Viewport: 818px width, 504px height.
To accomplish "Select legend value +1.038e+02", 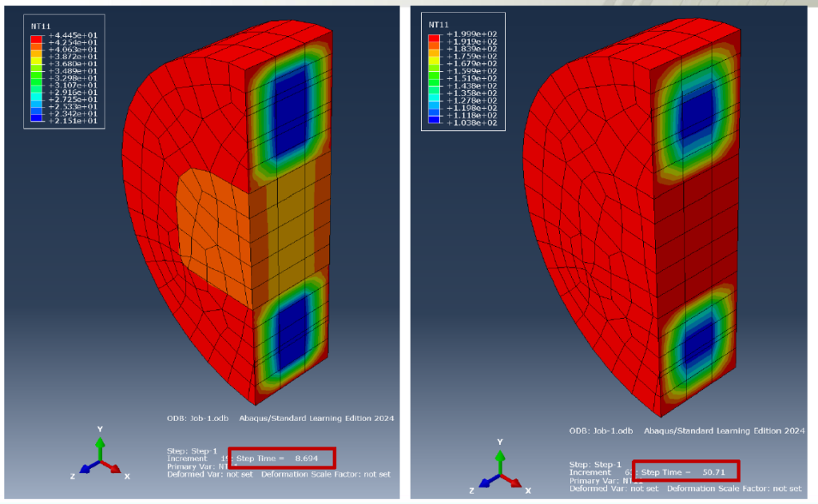I will tap(471, 123).
